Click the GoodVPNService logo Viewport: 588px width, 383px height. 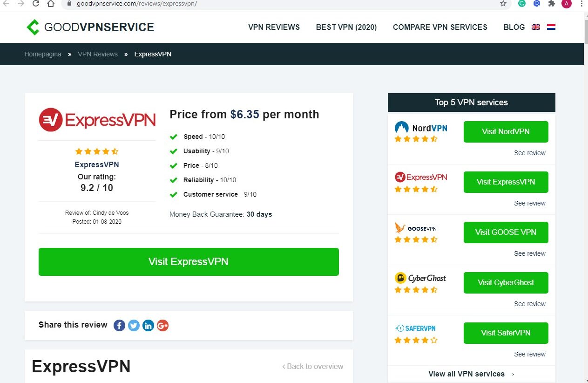[x=90, y=27]
